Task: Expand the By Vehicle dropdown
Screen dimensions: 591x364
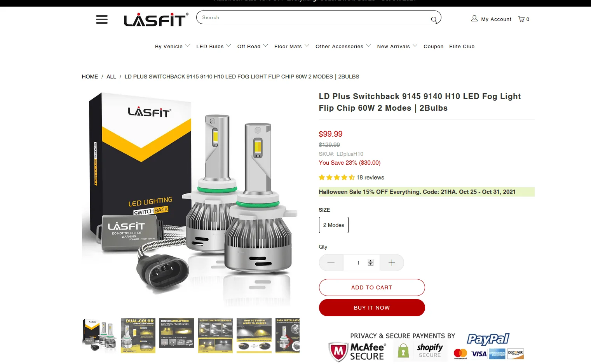Action: pos(173,46)
